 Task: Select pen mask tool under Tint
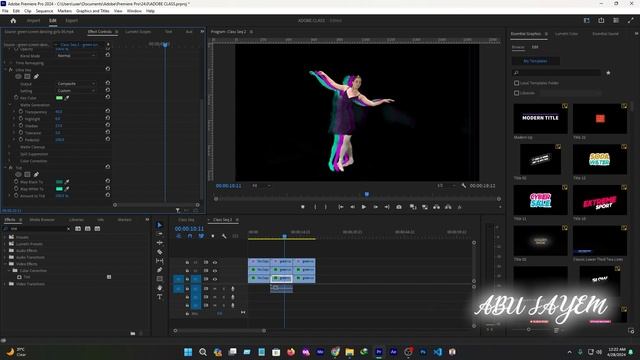coord(36,174)
